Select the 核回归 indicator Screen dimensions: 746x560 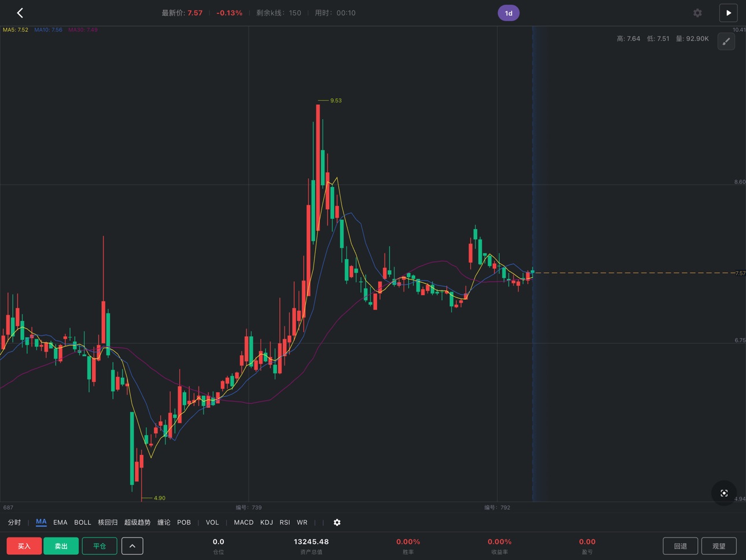pos(108,522)
